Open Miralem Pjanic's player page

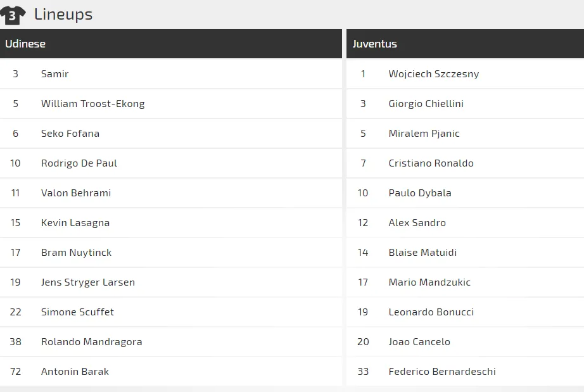coord(424,133)
